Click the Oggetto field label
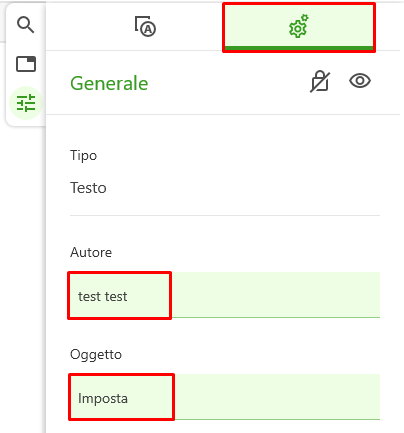404x433 pixels. tap(96, 355)
